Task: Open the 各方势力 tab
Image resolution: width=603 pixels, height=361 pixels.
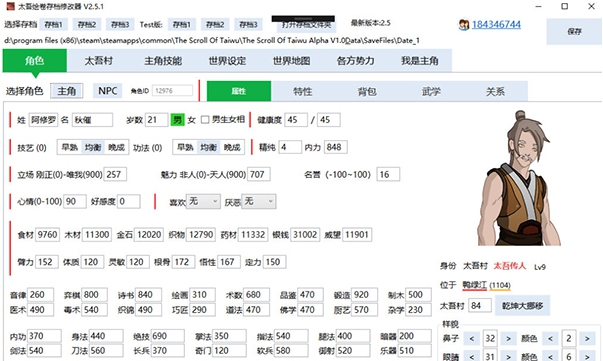Action: coord(356,61)
